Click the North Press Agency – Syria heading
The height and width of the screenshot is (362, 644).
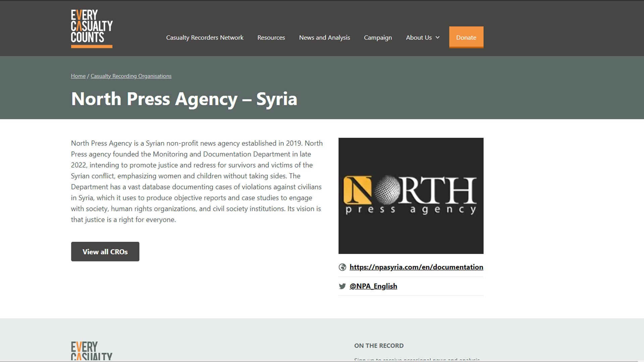(184, 99)
